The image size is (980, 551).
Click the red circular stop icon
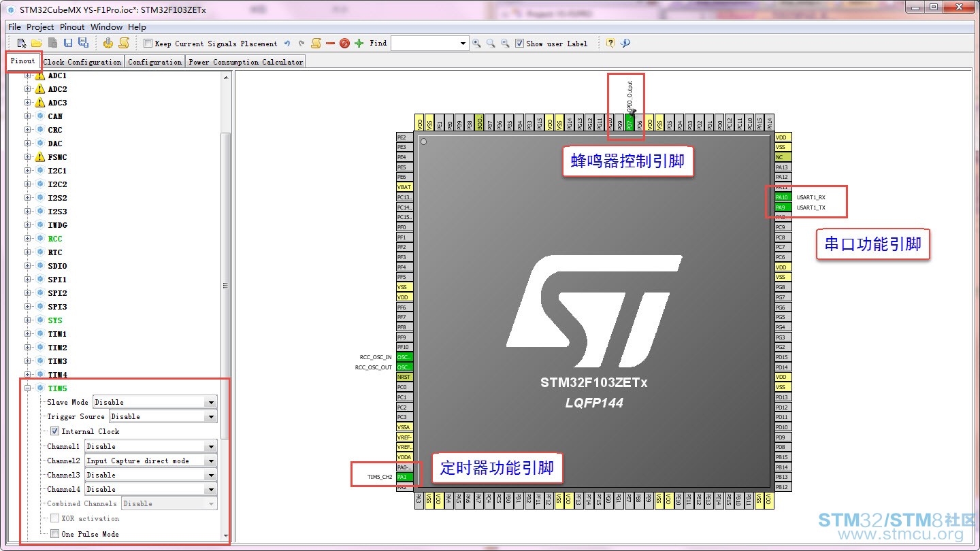coord(344,44)
